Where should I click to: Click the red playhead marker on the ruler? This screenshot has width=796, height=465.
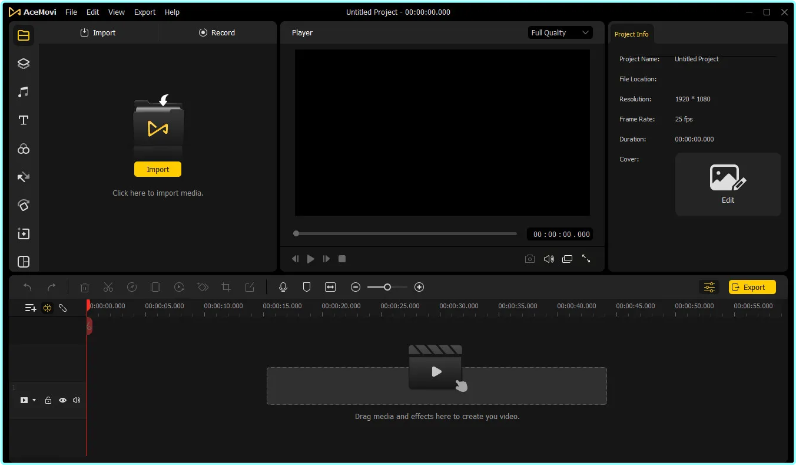(x=88, y=305)
